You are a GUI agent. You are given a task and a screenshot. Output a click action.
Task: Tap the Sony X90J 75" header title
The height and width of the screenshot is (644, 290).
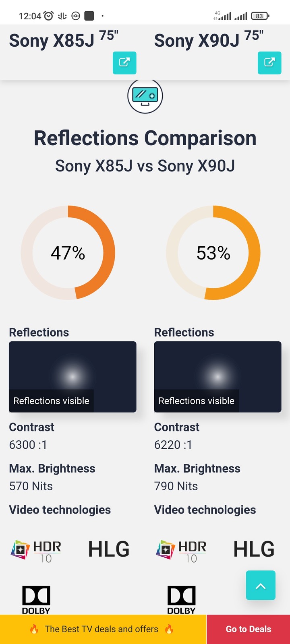(209, 39)
